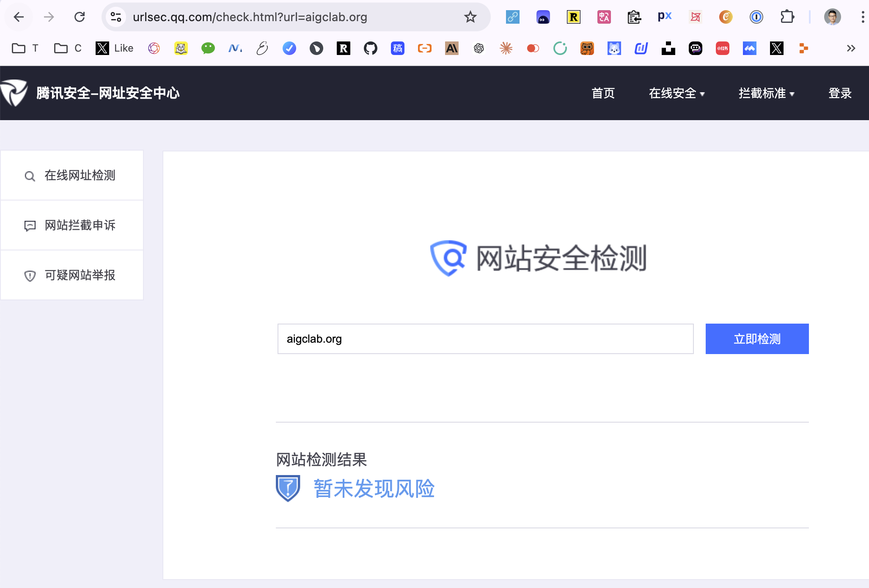869x588 pixels.
Task: Open the ChatGPT bookmark icon
Action: (478, 48)
